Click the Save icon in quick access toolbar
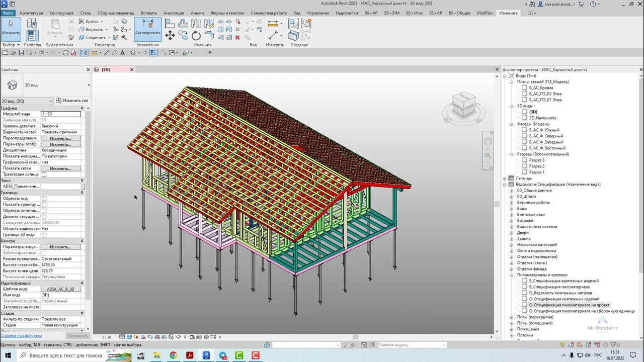Screen dimensions: 644x362 (22, 52)
